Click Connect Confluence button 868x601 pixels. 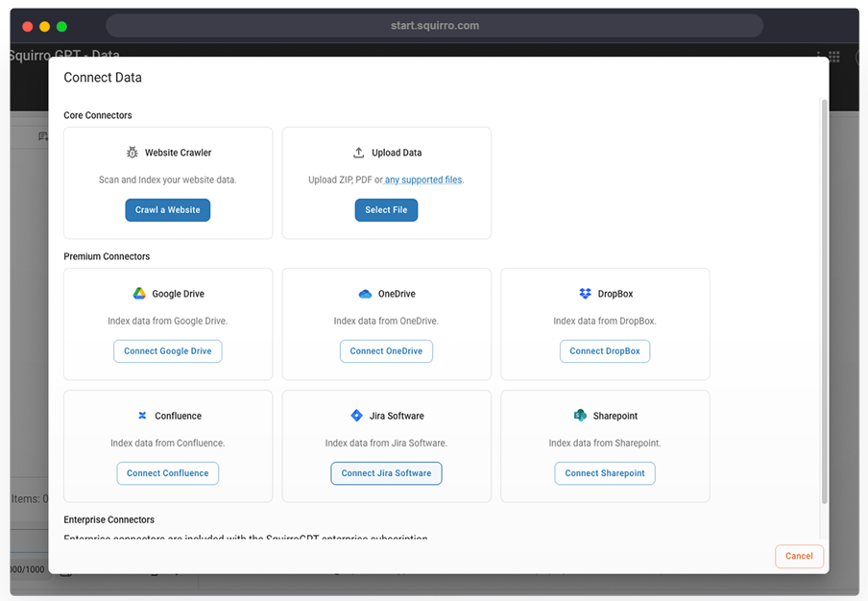168,473
